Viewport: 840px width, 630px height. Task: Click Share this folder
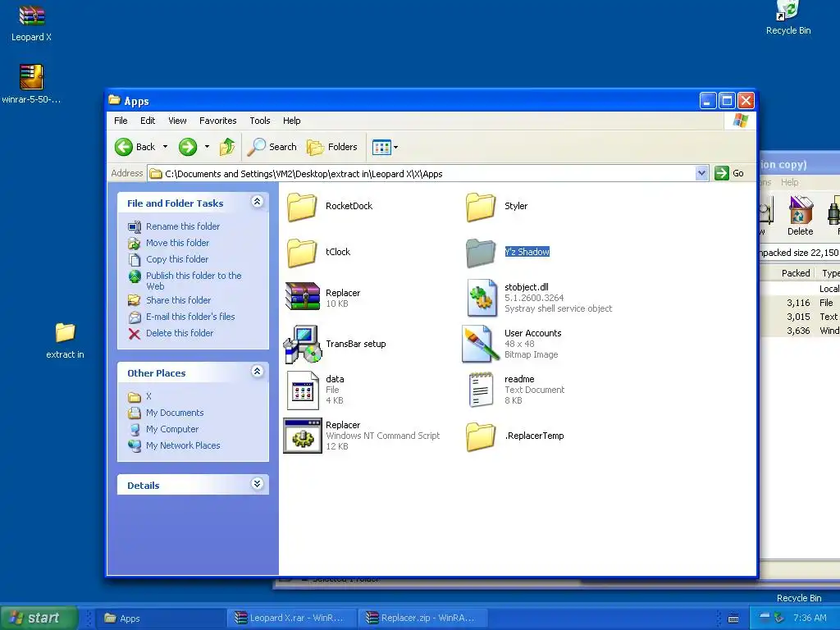click(x=178, y=300)
